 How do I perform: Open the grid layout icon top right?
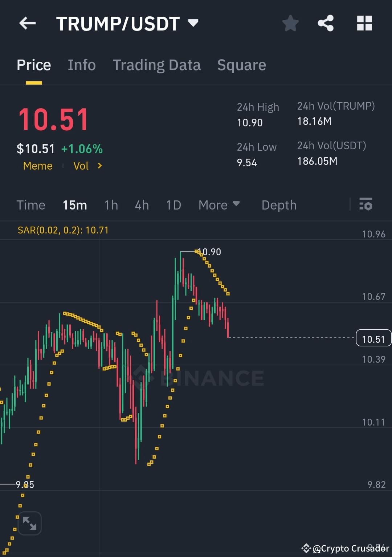(364, 23)
